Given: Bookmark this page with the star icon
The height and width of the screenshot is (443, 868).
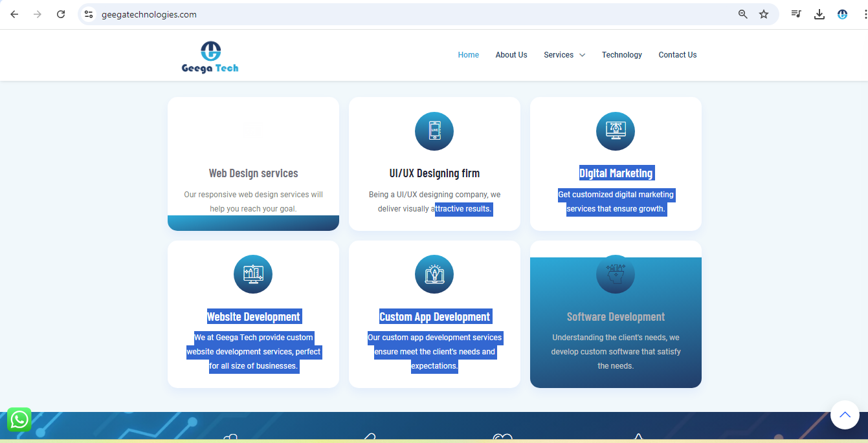Looking at the screenshot, I should tap(764, 14).
